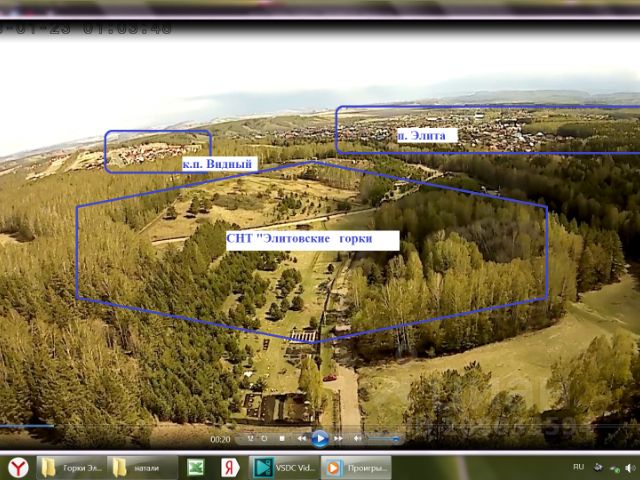The image size is (640, 480).
Task: Open the 'Горки Эл...' folder taskbar button
Action: tap(71, 468)
